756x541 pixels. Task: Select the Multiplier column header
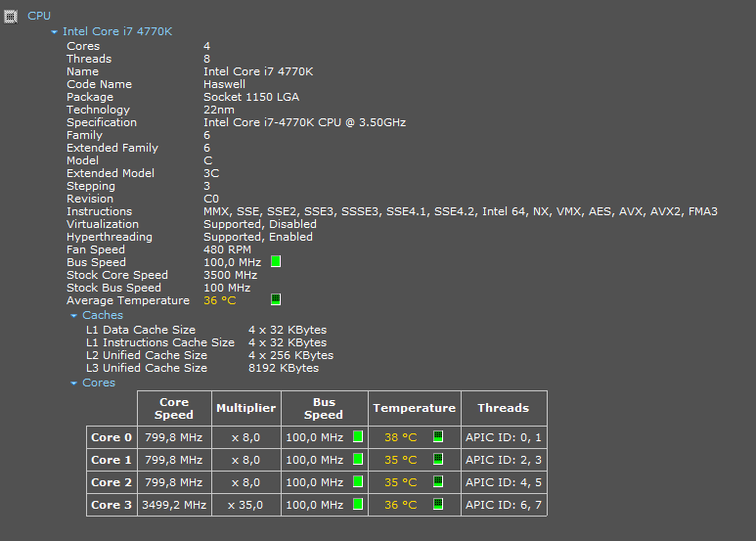(x=246, y=408)
